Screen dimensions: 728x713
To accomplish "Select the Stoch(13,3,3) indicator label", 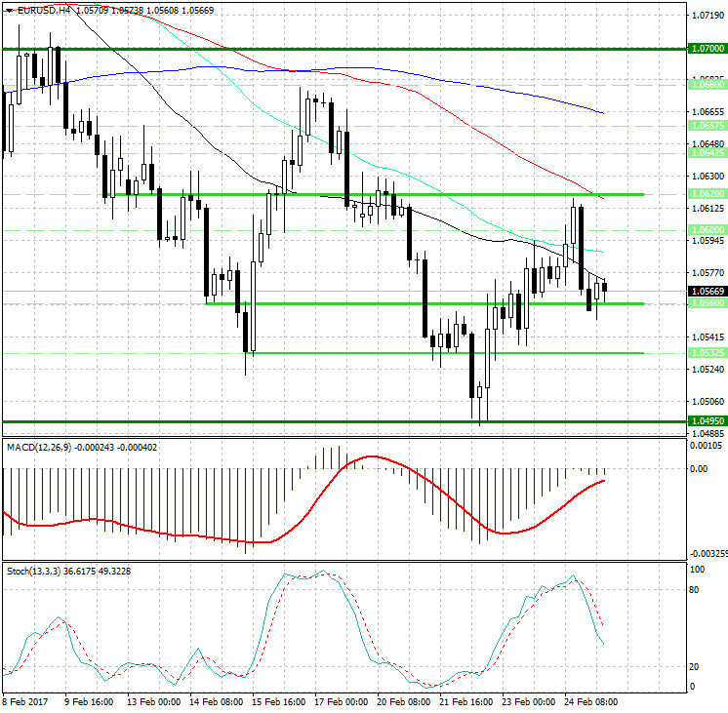I will [x=33, y=572].
